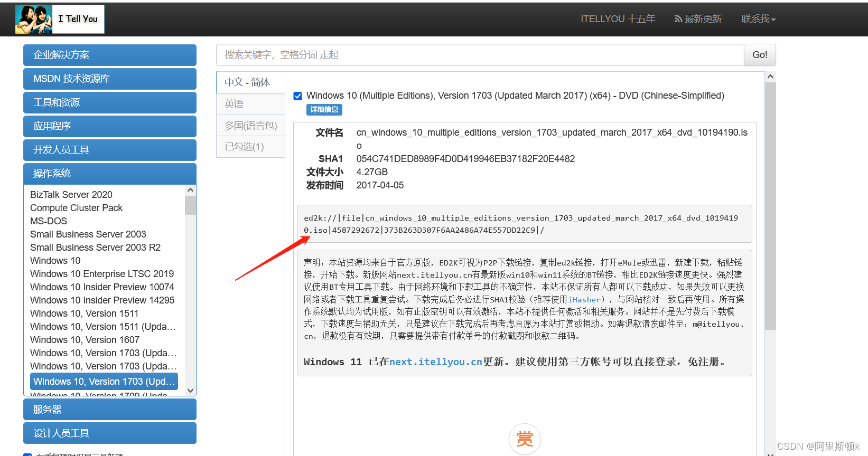This screenshot has width=868, height=456.
Task: Expand the 服务器 category
Action: [110, 410]
